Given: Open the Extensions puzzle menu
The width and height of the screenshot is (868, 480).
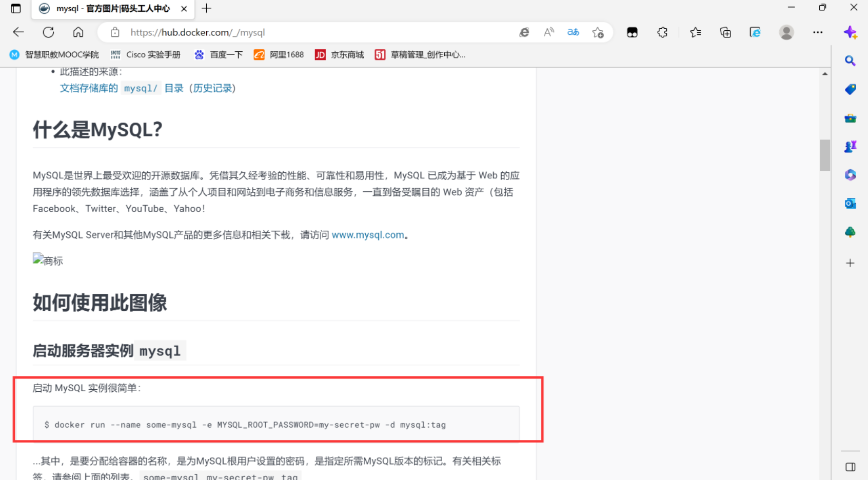Looking at the screenshot, I should coord(662,32).
